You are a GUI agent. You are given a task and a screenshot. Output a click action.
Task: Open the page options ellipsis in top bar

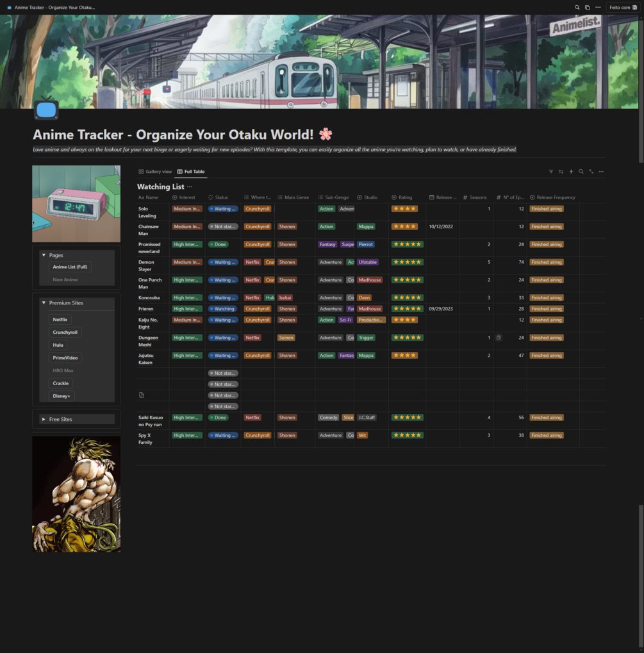pyautogui.click(x=598, y=8)
